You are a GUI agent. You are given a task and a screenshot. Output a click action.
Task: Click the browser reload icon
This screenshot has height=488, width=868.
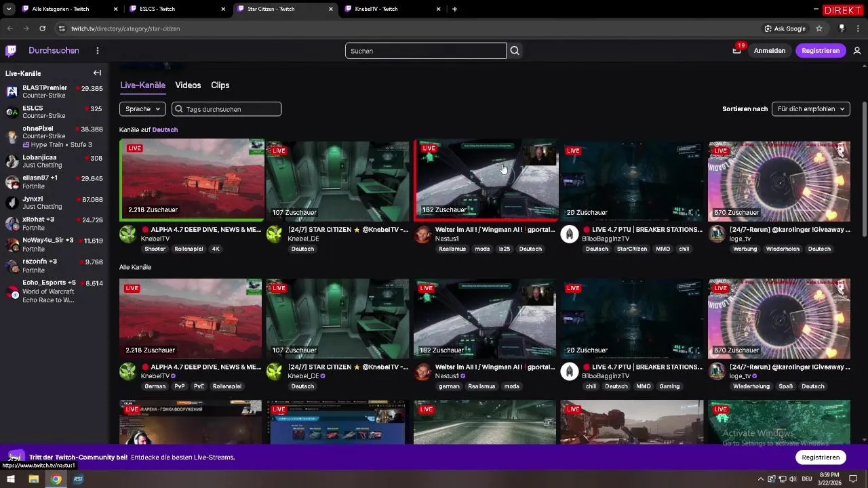(42, 28)
